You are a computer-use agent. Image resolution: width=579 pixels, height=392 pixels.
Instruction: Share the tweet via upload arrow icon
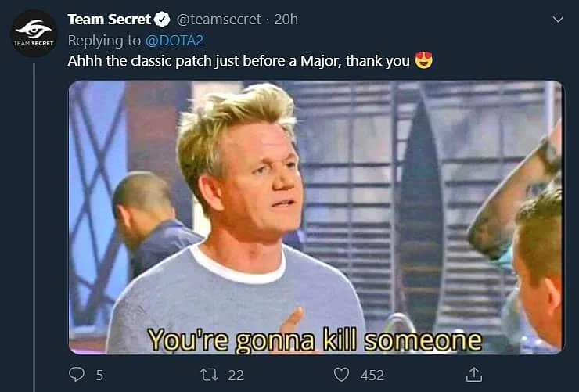coord(473,374)
